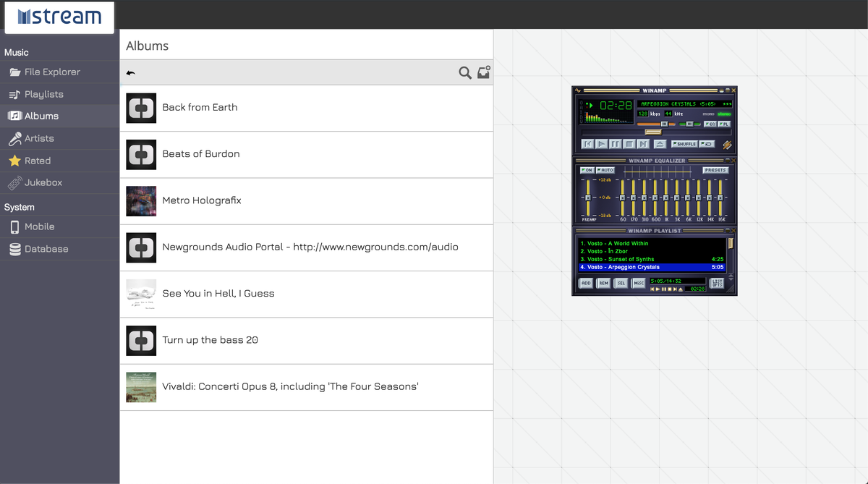
Task: Click the search magnifier icon
Action: click(x=465, y=72)
